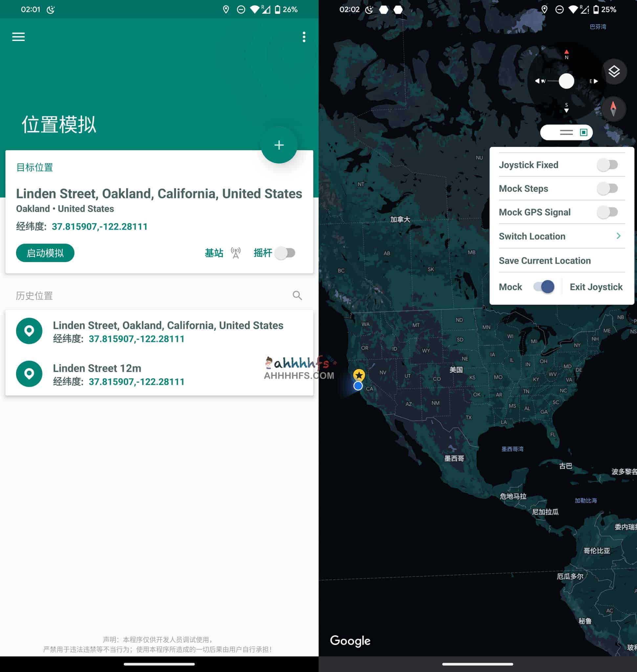Open the map layers icon
Screen dimensions: 637x672
[614, 72]
